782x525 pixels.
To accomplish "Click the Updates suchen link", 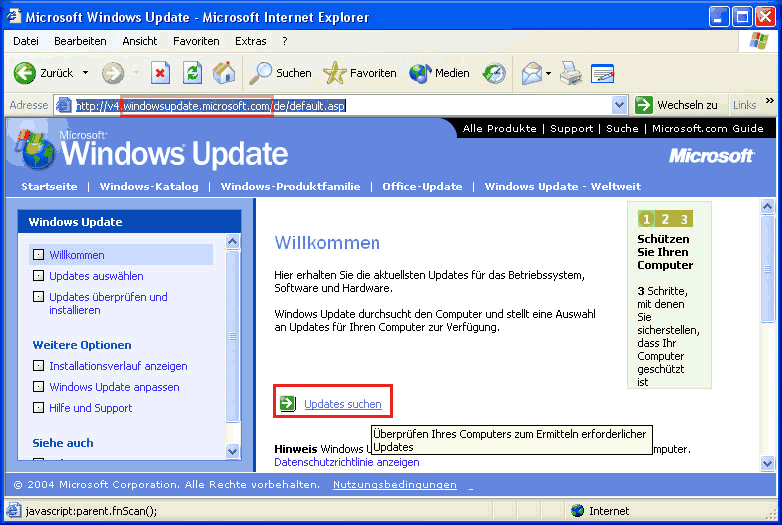I will pyautogui.click(x=343, y=404).
